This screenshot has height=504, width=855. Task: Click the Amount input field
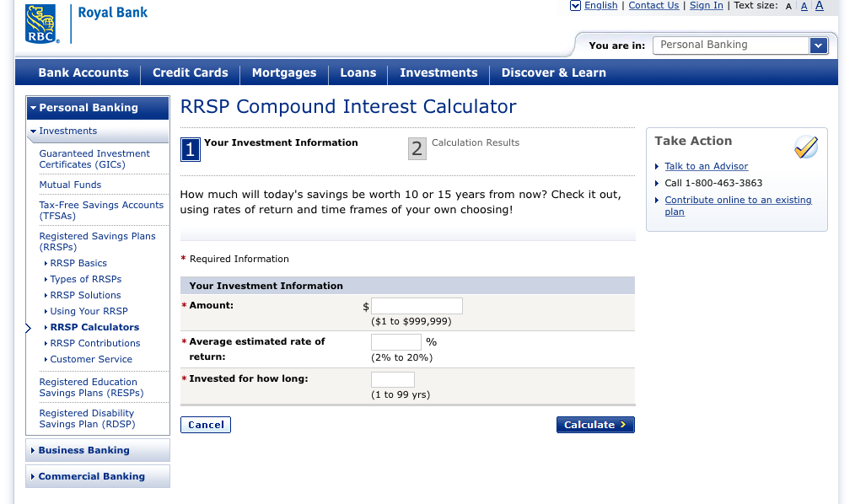click(x=417, y=306)
